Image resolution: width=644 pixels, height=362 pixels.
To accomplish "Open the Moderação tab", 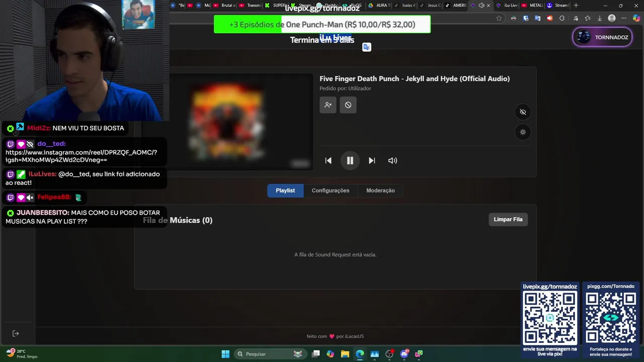I will (x=380, y=191).
